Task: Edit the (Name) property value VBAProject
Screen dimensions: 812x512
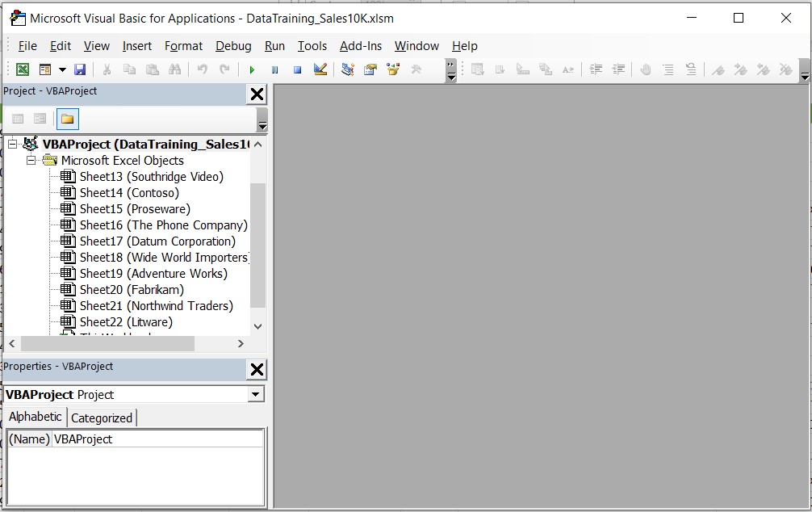Action: 158,439
